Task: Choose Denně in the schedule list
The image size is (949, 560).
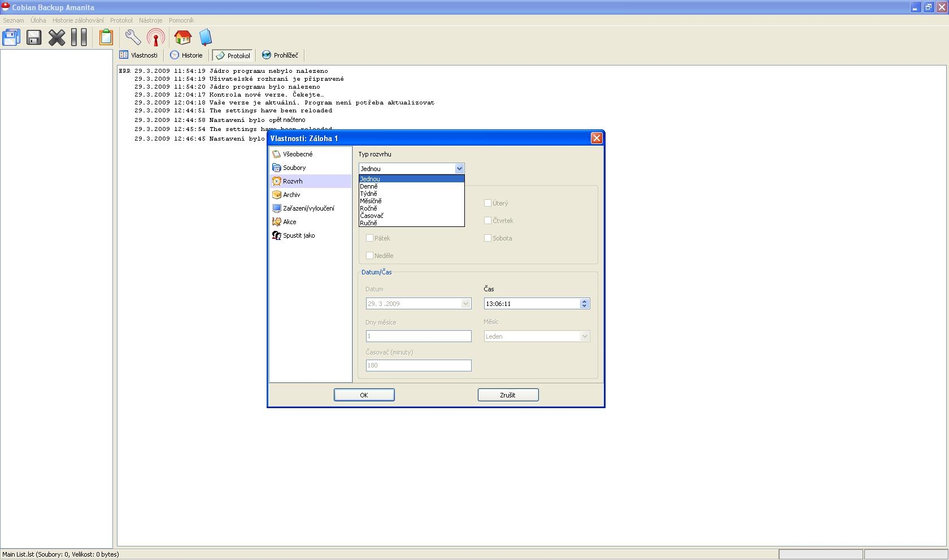Action: pos(412,186)
